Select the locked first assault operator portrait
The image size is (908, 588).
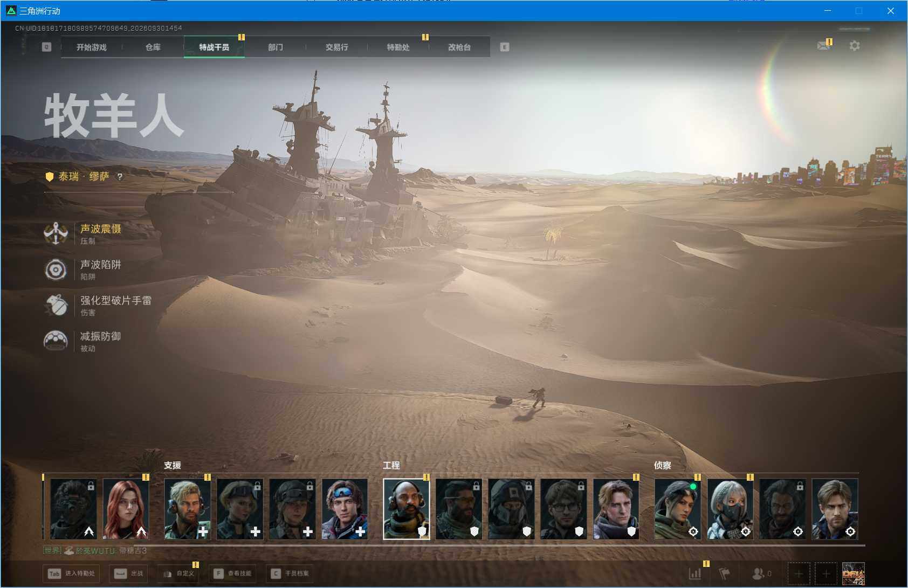click(73, 509)
